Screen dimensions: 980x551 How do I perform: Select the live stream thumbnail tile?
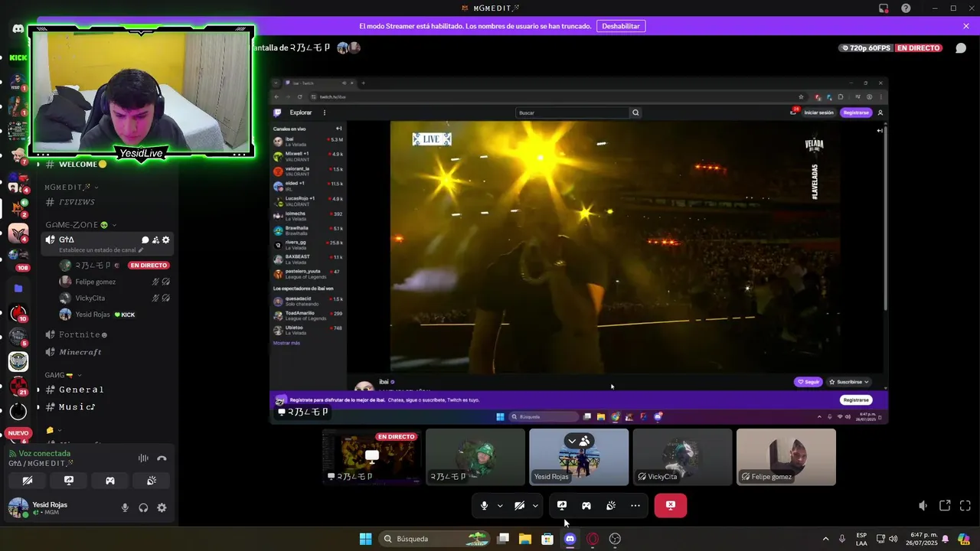(372, 457)
